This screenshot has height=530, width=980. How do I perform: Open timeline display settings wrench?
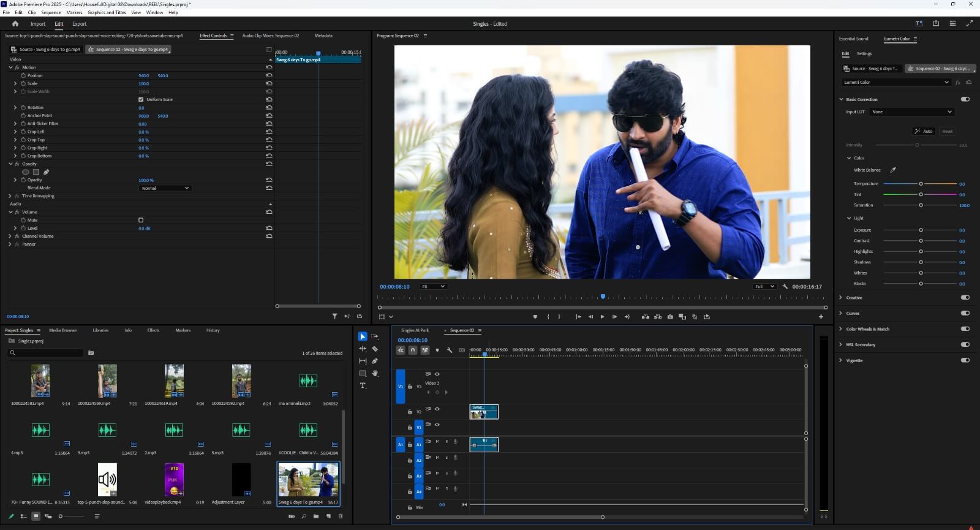[450, 350]
